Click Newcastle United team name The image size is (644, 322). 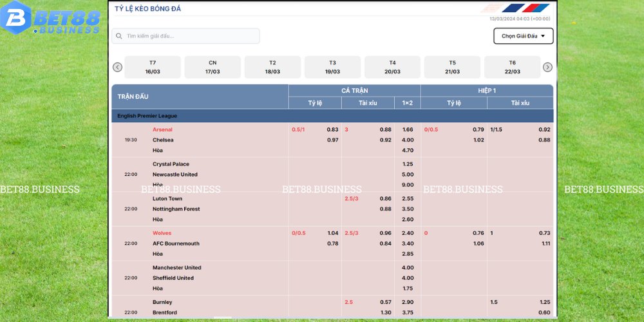pyautogui.click(x=175, y=174)
